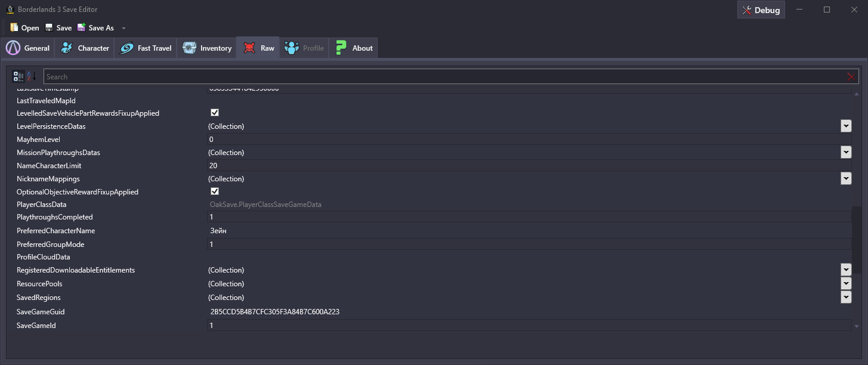Expand the LevelPersistenceDatas collection dropdown
Viewport: 868px width, 365px height.
pos(846,126)
